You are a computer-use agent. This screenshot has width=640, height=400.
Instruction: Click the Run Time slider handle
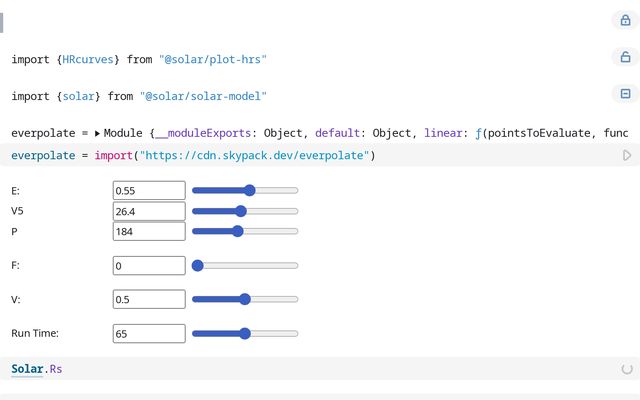pyautogui.click(x=245, y=333)
